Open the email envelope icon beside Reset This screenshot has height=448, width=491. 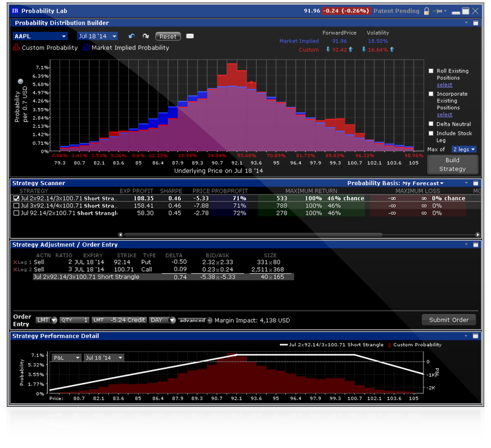(x=190, y=36)
